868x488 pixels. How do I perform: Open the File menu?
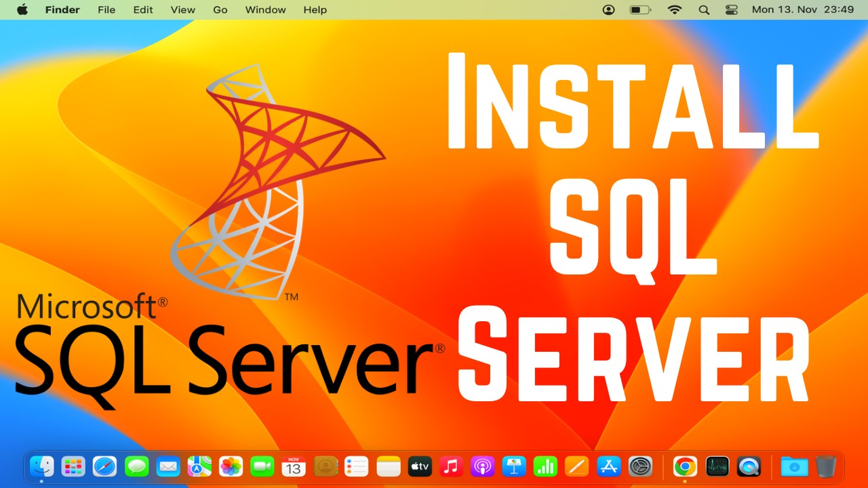point(106,9)
